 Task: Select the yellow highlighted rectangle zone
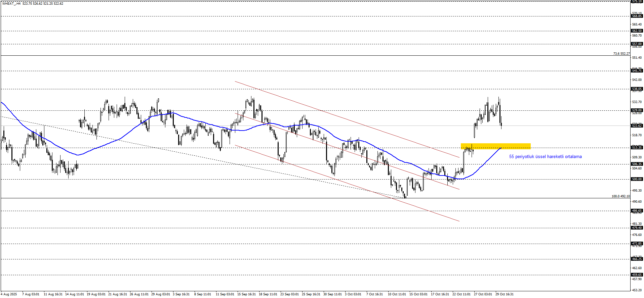(495, 146)
